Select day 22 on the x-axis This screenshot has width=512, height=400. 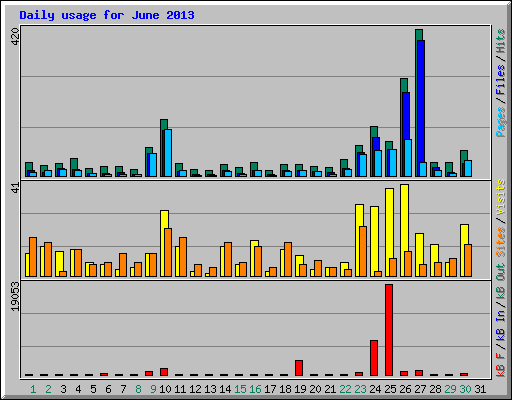[x=345, y=389]
